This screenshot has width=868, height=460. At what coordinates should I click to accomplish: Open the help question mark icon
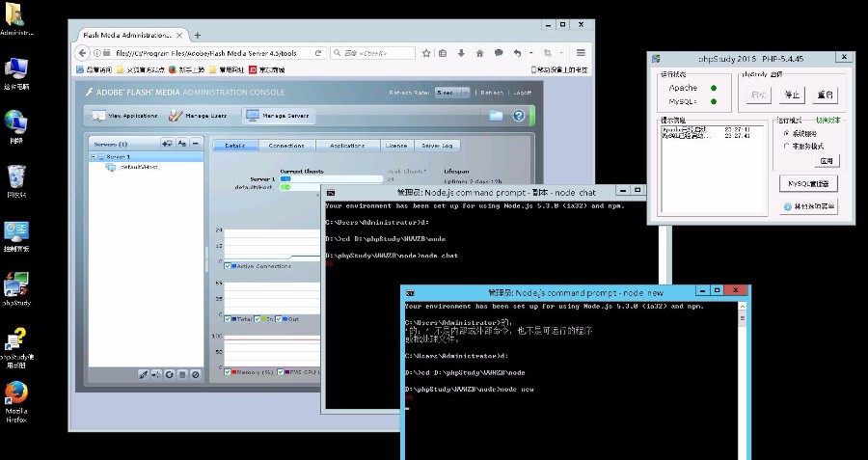click(519, 116)
